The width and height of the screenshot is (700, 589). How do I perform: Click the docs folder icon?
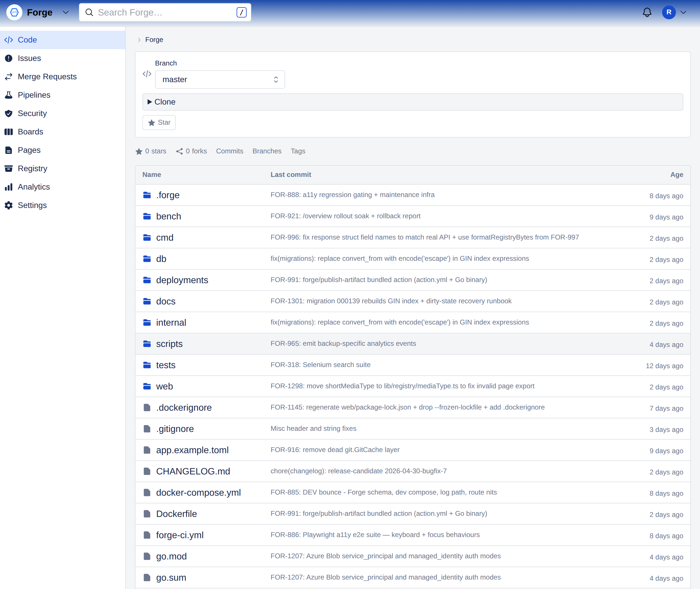click(147, 301)
